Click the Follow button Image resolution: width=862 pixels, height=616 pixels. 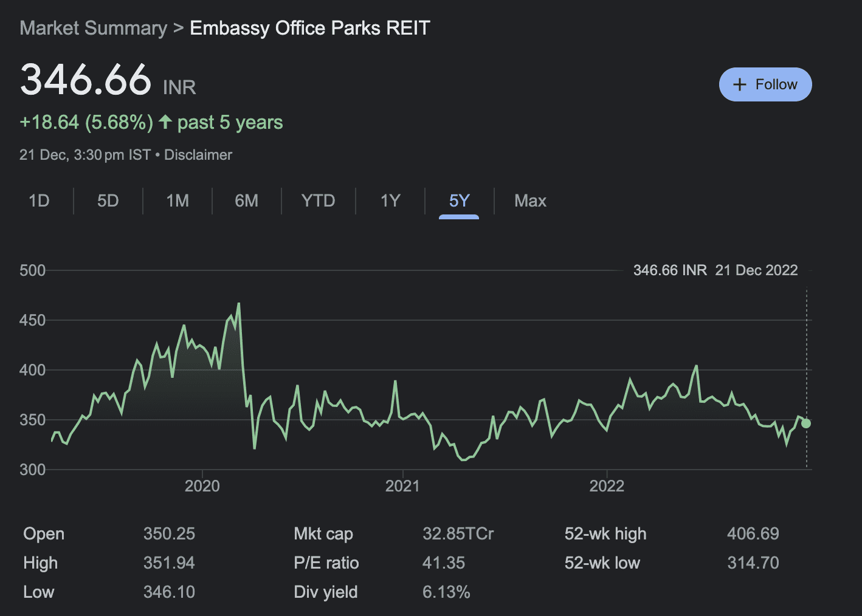pos(765,84)
